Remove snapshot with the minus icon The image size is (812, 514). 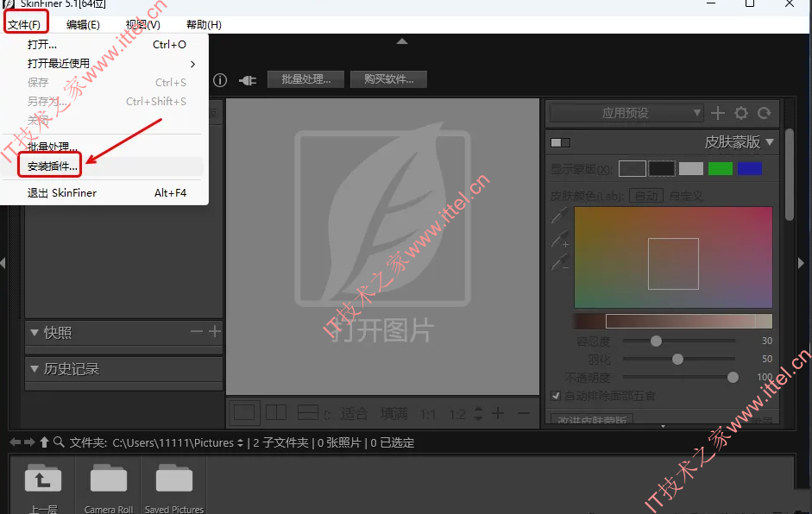pos(196,331)
